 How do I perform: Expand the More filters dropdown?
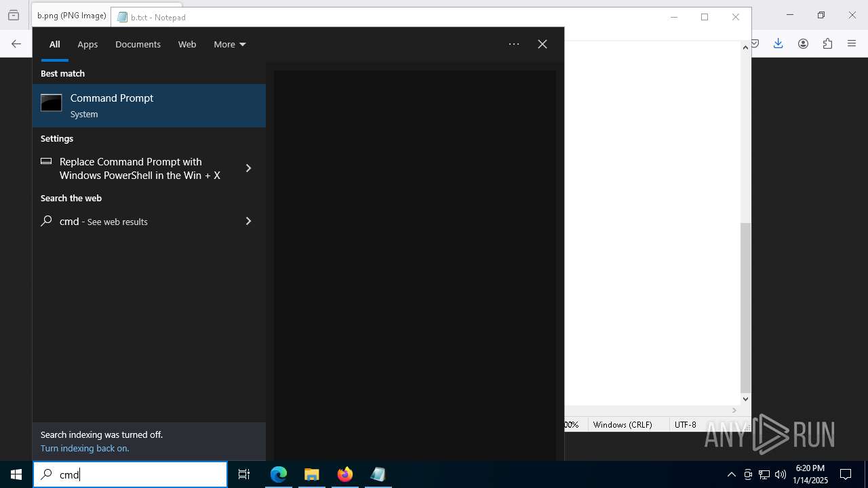click(230, 44)
